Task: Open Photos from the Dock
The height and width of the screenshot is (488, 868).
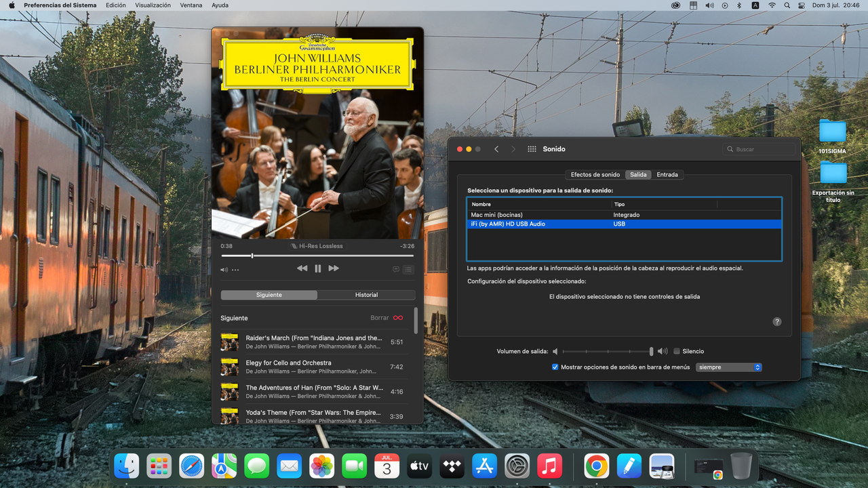Action: tap(321, 466)
